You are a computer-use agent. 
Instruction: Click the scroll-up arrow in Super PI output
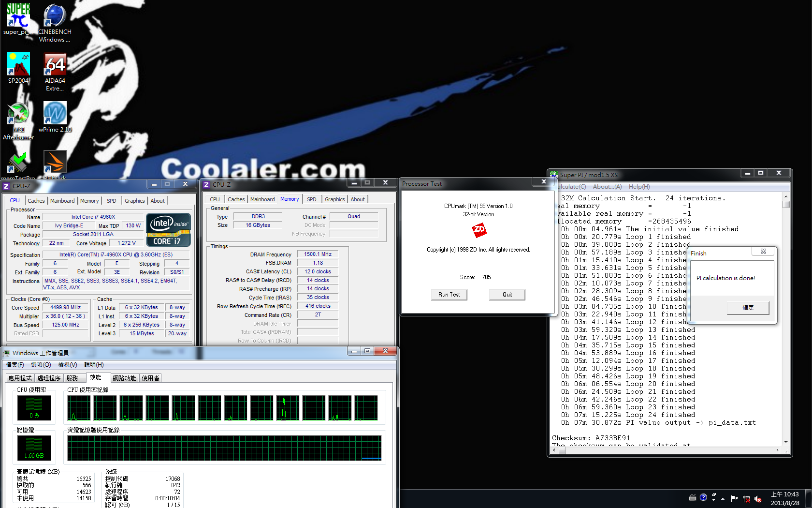coord(786,196)
